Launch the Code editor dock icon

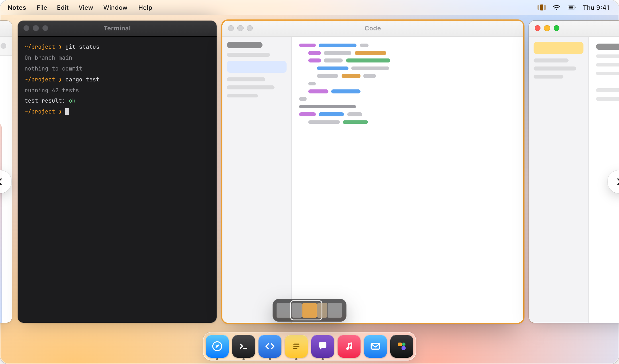click(270, 346)
